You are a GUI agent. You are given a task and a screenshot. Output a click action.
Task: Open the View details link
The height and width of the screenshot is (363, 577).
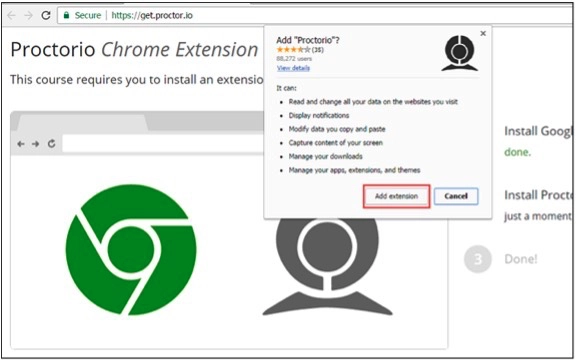[293, 68]
